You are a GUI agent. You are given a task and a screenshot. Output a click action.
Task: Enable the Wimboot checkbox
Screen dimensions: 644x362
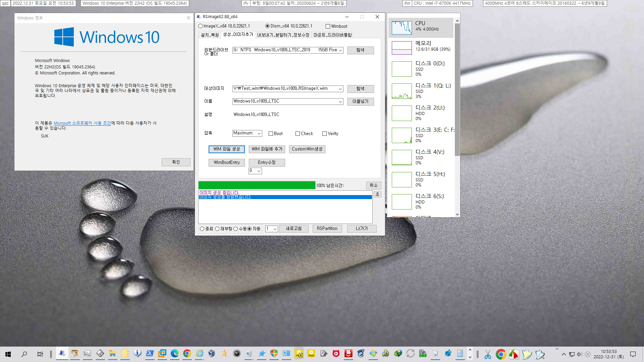(328, 26)
